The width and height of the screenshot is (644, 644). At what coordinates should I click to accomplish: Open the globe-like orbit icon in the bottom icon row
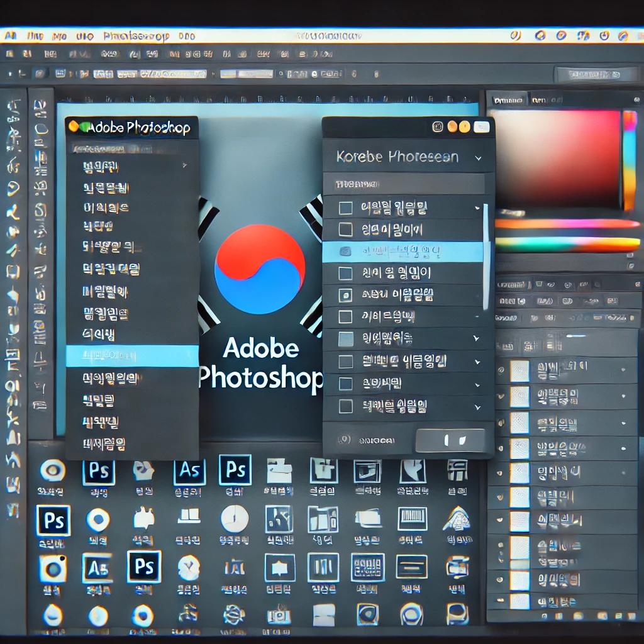(234, 616)
